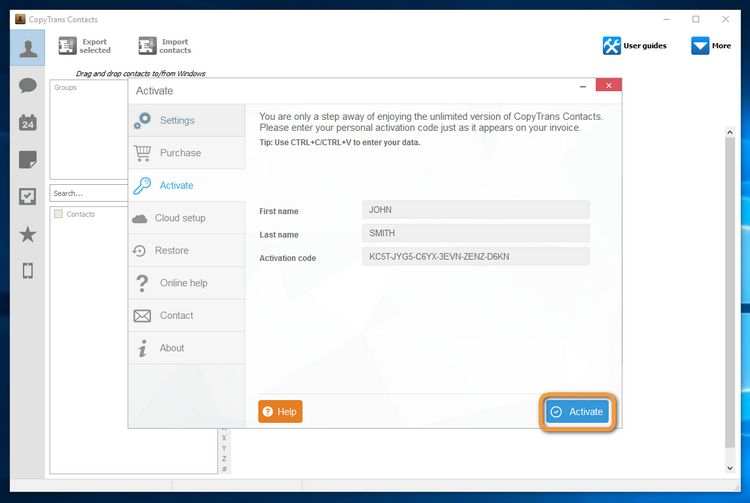Image resolution: width=750 pixels, height=503 pixels.
Task: Click the Search contacts field
Action: click(89, 193)
